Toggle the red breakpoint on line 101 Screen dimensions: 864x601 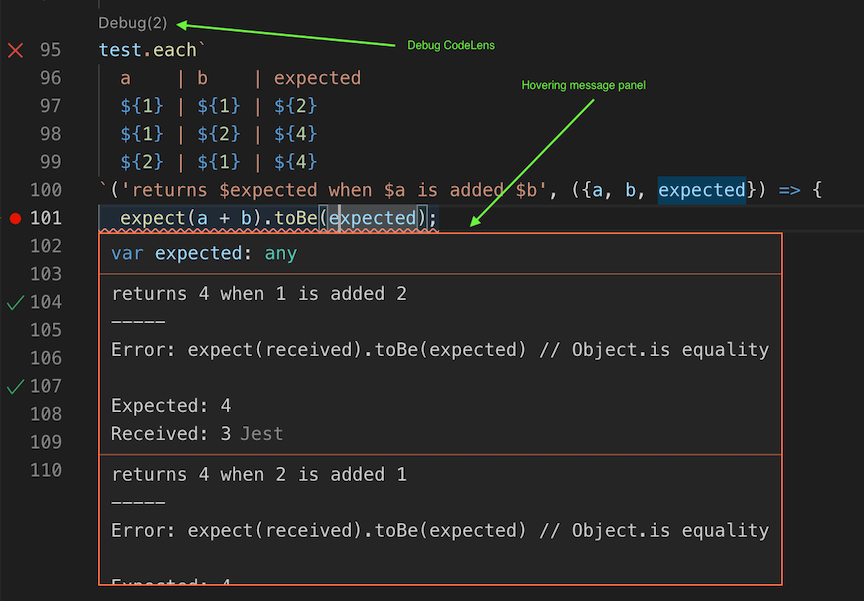15,219
